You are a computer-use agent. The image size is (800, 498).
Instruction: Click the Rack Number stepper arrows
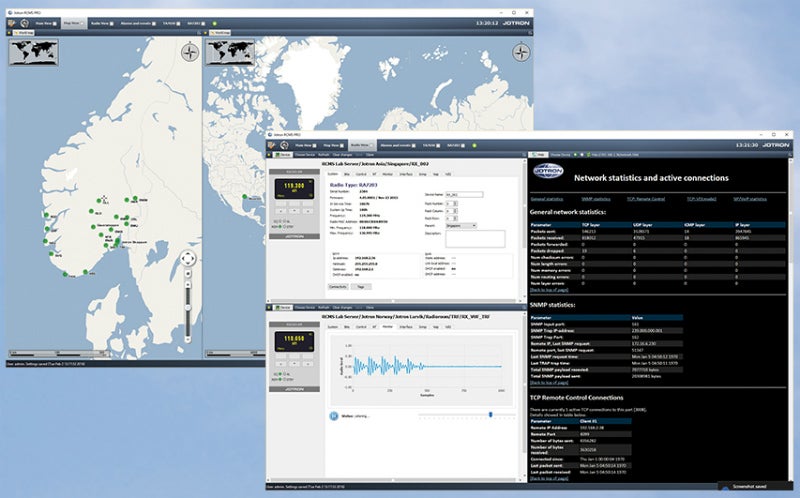pos(455,203)
